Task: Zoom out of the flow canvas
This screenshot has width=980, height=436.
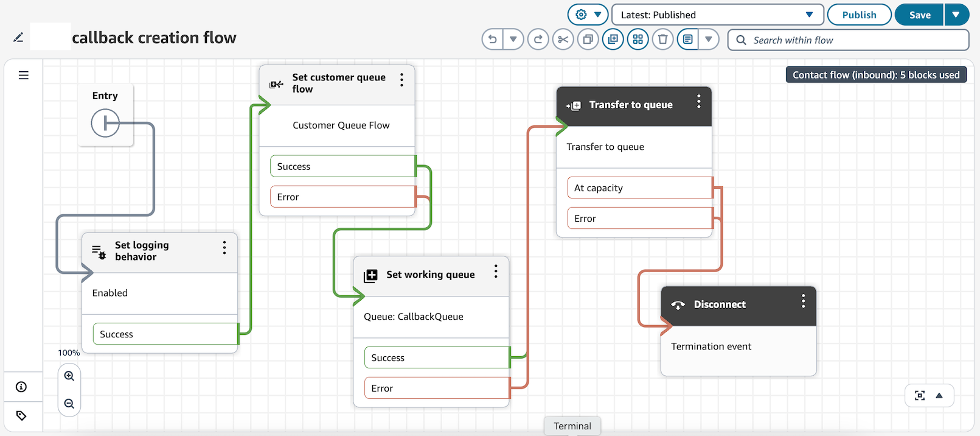Action: (x=69, y=404)
